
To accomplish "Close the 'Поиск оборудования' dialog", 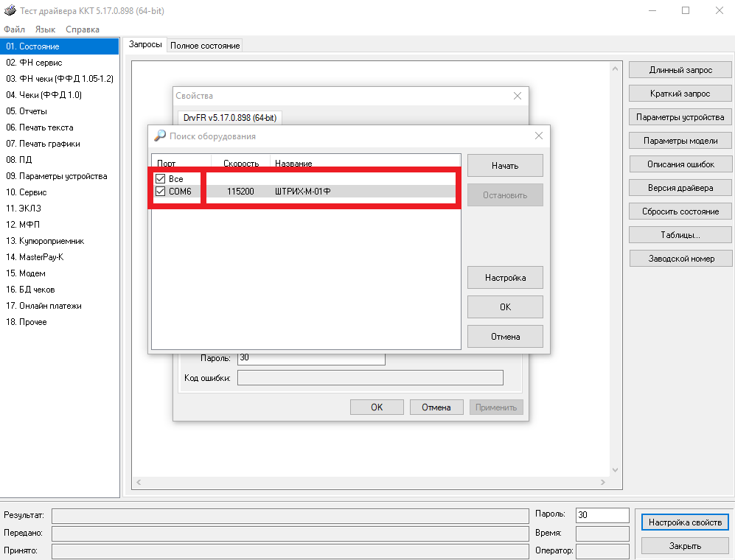I will tap(539, 136).
